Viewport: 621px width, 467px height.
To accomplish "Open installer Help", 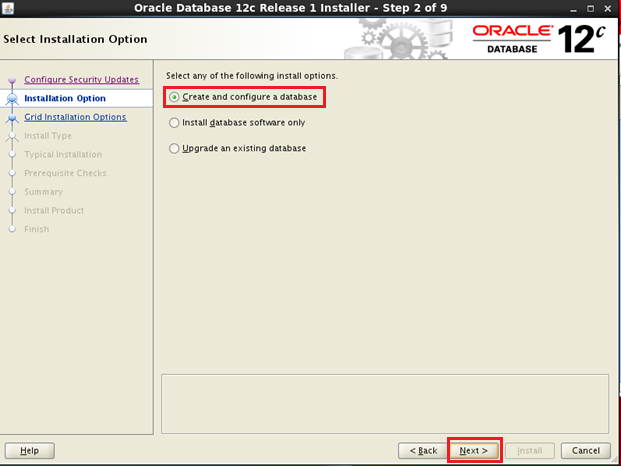I will click(x=29, y=450).
